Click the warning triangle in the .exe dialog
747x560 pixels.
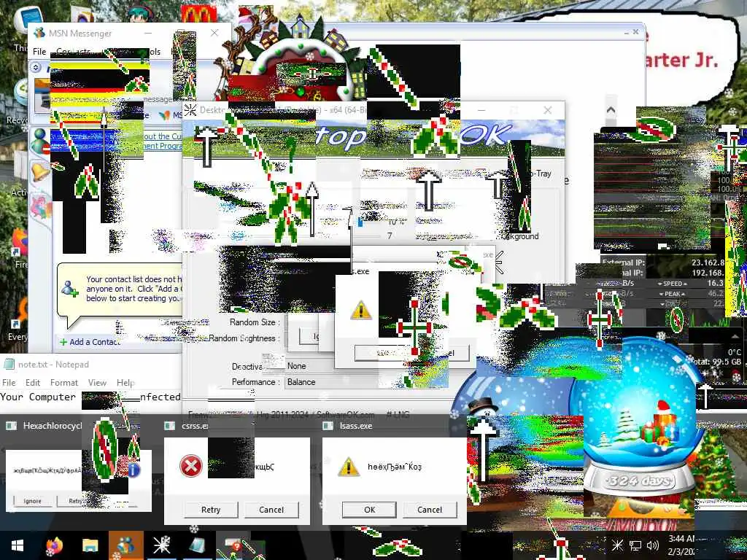(x=360, y=309)
